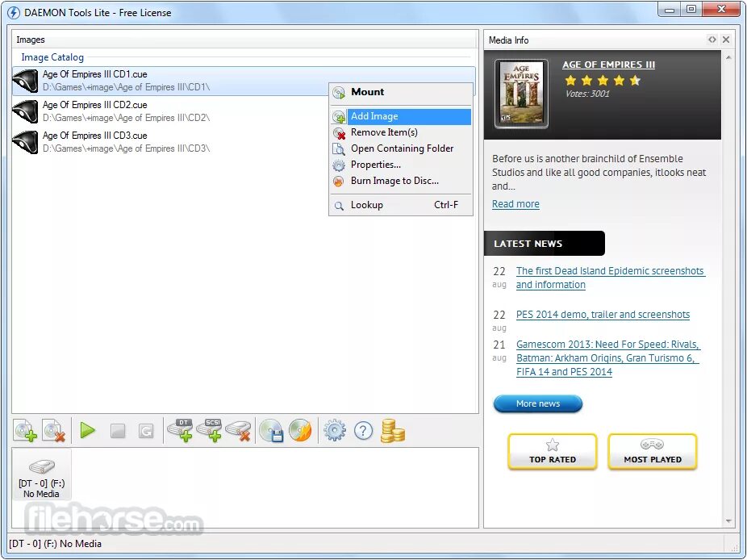Click the Remount toolbar icon

pos(146,431)
